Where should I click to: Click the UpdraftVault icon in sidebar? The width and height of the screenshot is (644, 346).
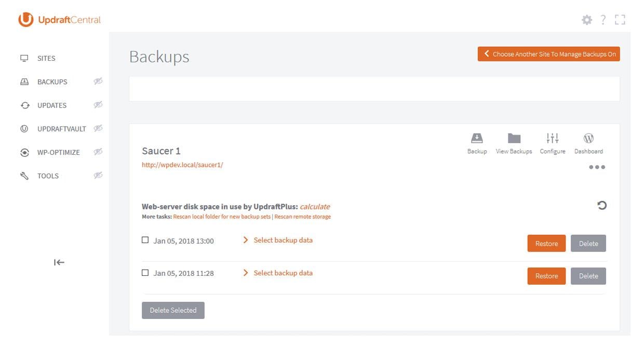pos(24,128)
